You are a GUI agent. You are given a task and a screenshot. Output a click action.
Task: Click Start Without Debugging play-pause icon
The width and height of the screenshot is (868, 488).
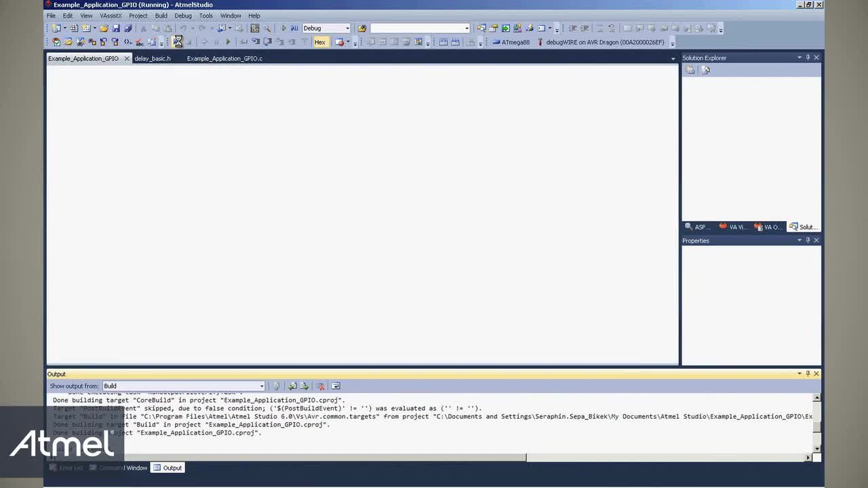[x=294, y=28]
